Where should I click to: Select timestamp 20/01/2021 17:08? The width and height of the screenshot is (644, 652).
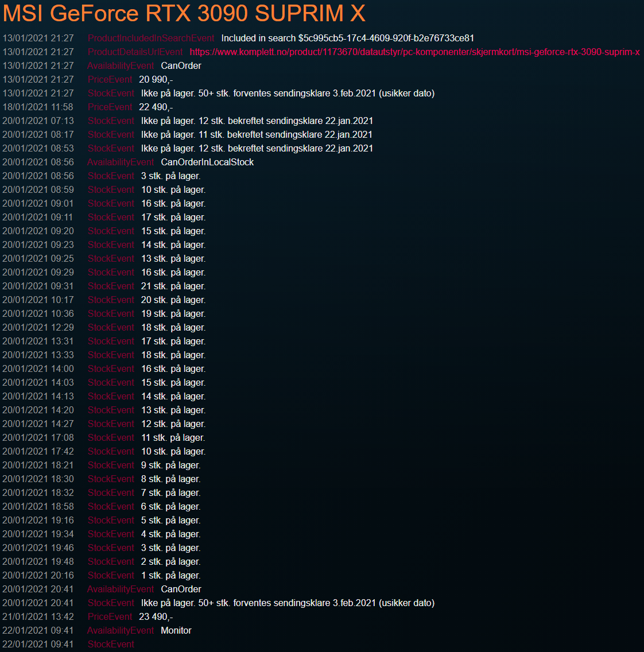(x=38, y=437)
